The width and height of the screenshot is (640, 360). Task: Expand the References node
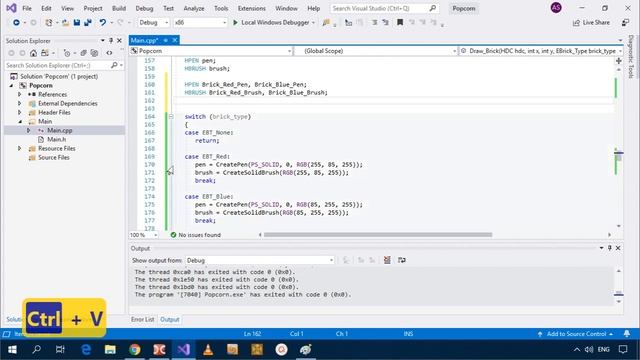click(x=19, y=94)
